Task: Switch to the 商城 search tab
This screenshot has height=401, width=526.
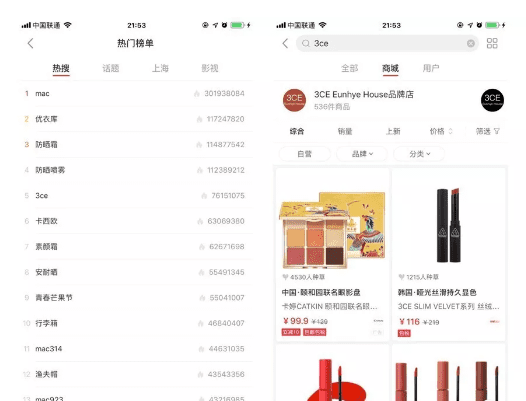Action: pos(390,68)
